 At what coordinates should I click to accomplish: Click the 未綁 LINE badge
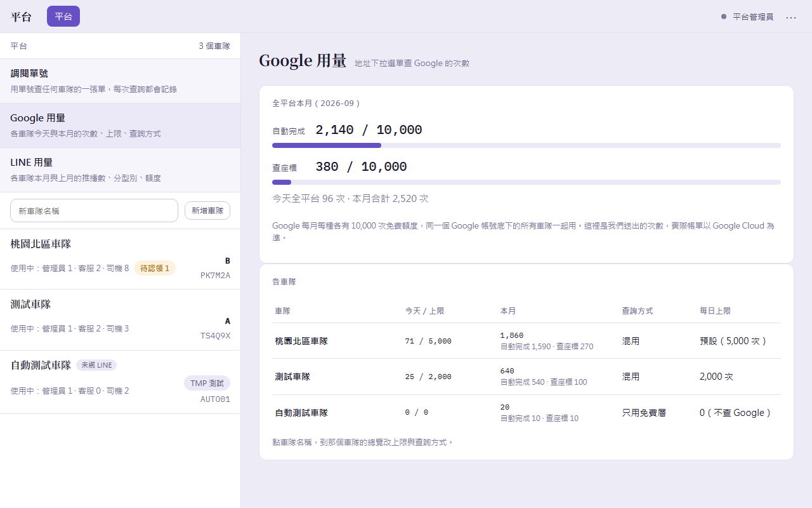96,365
